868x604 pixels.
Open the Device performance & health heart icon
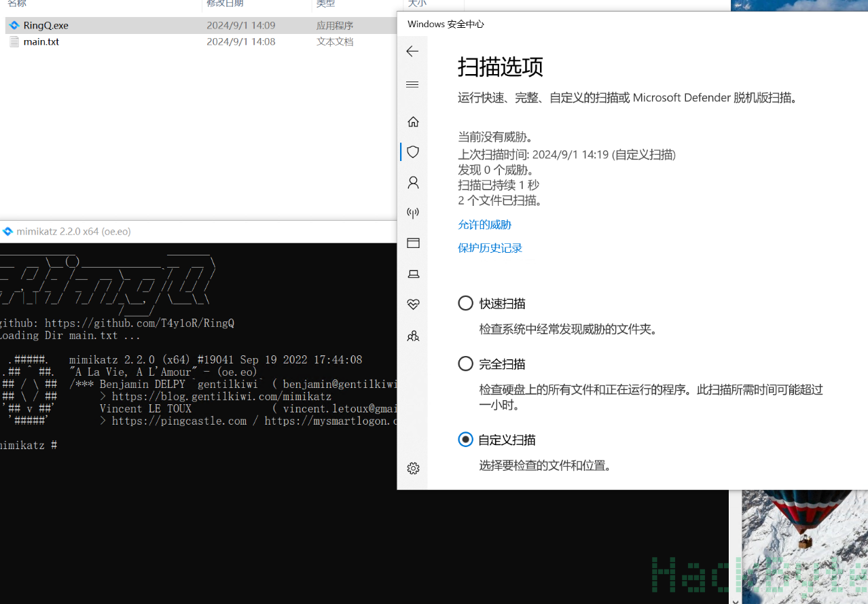click(413, 304)
